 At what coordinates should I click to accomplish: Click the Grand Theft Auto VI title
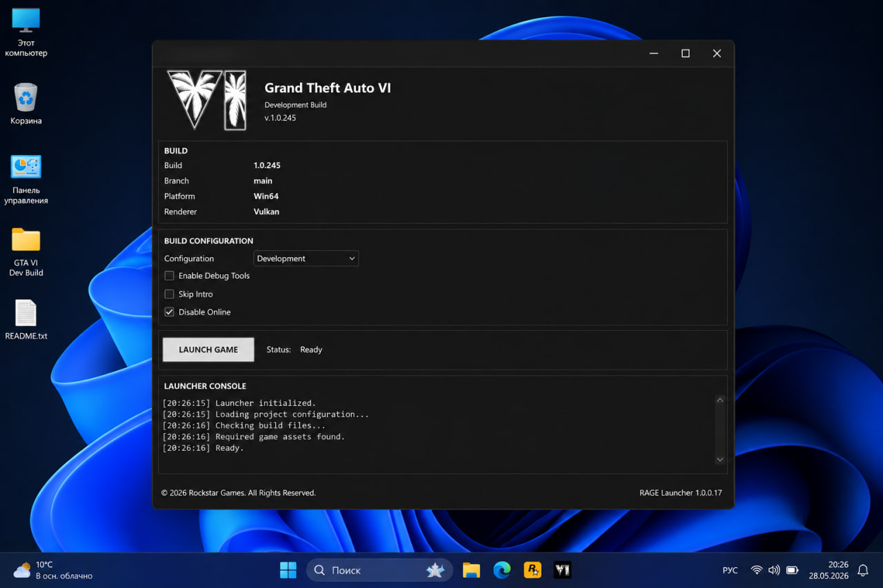click(x=328, y=88)
